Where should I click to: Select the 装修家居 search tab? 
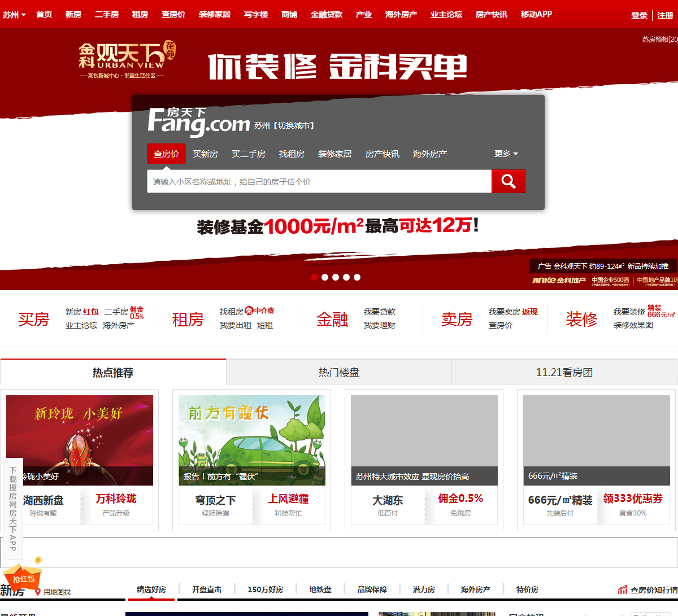coord(335,154)
